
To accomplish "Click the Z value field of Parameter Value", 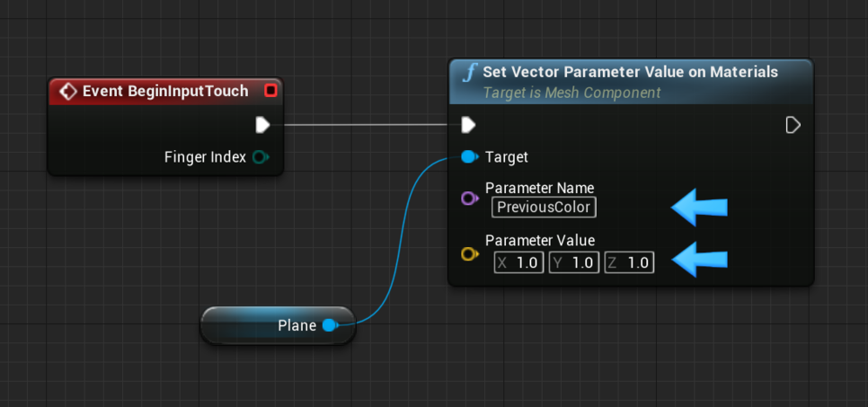I will (x=629, y=262).
